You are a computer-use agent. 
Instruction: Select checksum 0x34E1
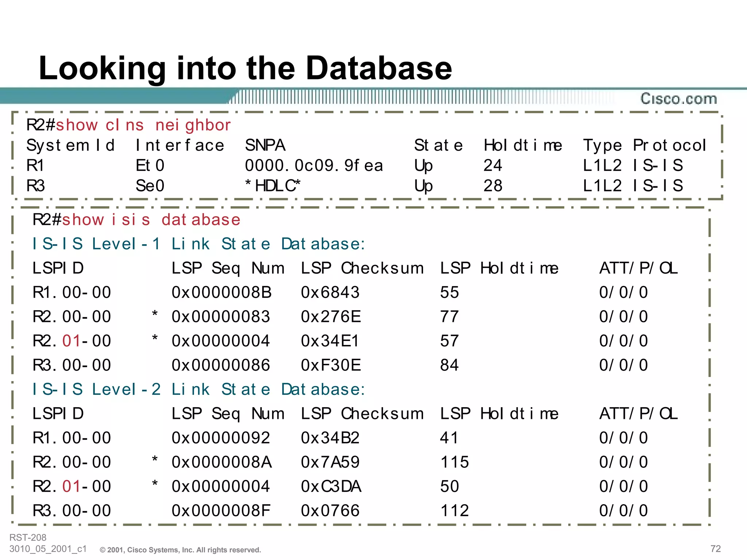330,341
